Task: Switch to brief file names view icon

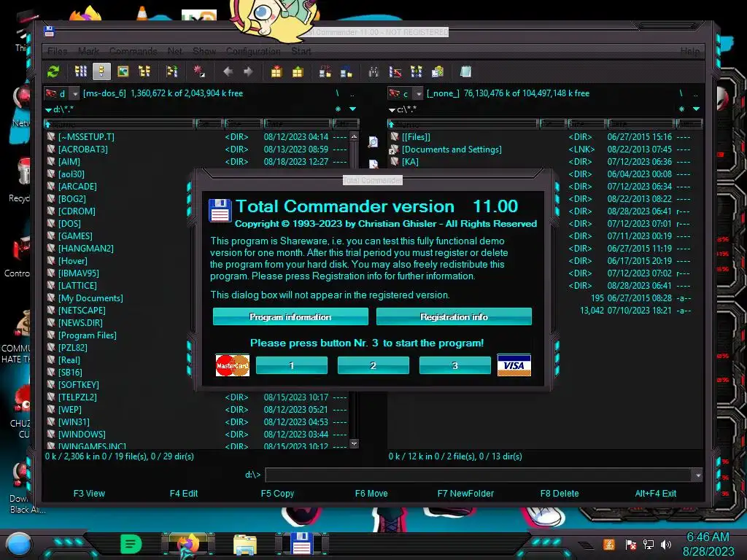Action: pos(80,71)
